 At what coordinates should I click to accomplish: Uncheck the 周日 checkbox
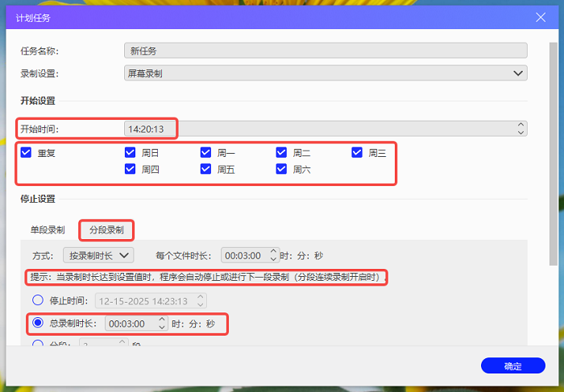click(131, 152)
